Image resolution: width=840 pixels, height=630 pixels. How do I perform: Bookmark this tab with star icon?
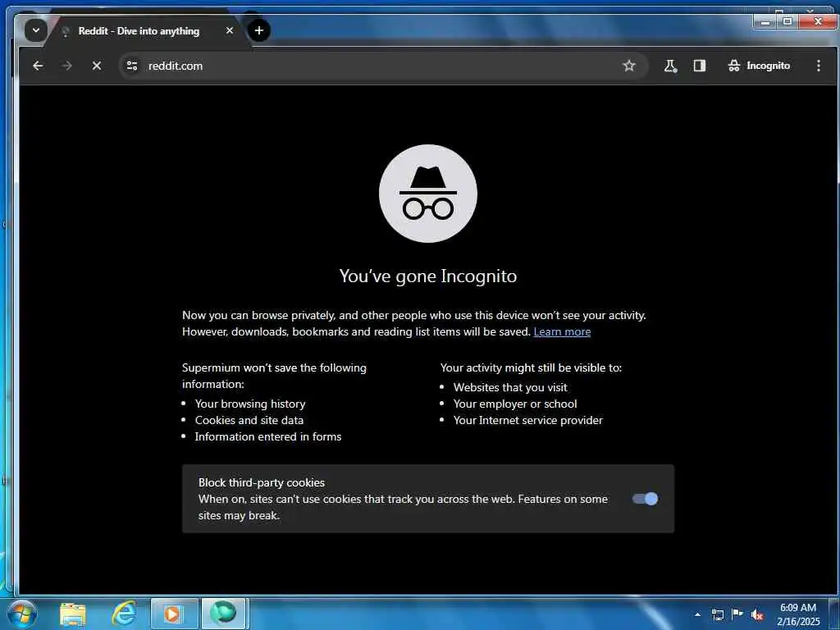pos(629,66)
